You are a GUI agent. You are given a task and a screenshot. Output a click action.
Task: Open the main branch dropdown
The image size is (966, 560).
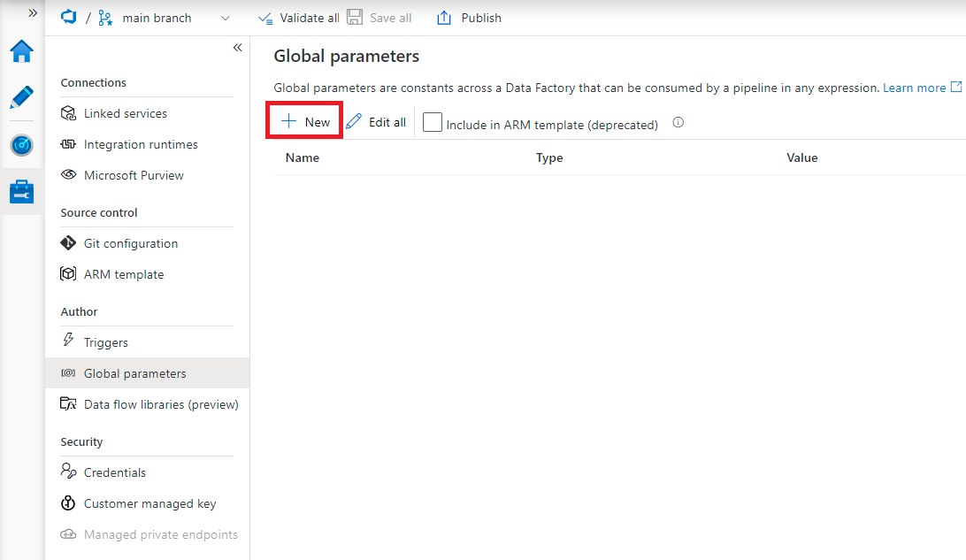tap(224, 18)
